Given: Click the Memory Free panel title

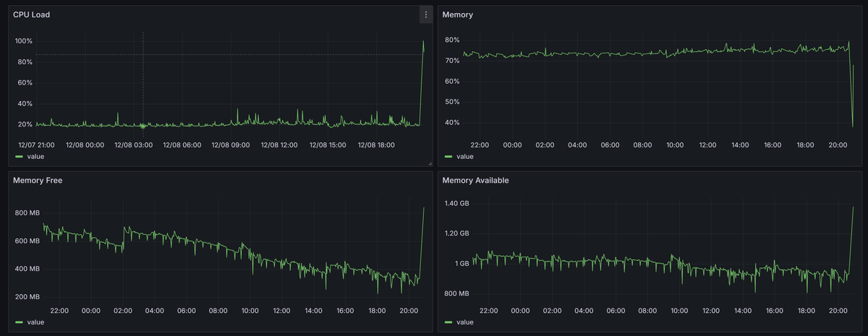Looking at the screenshot, I should [38, 180].
